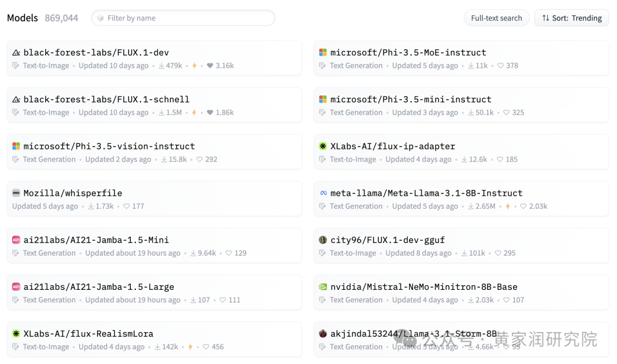617x364 pixels.
Task: Click the download icon on Phi-3.5-vision-instruct card
Action: pos(164,159)
